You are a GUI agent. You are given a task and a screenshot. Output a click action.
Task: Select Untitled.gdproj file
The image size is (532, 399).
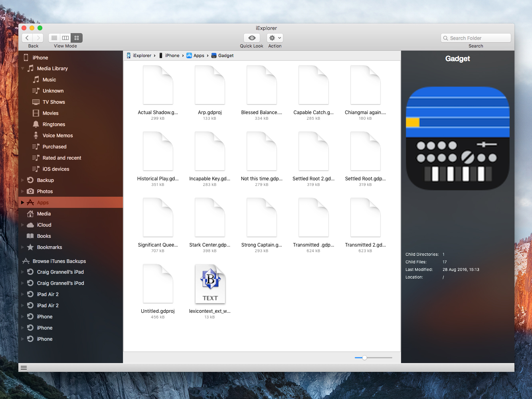point(158,291)
